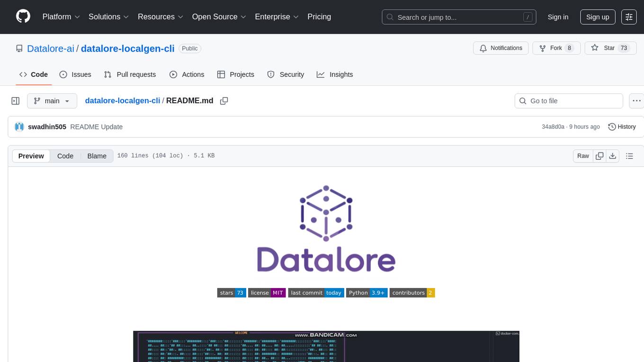644x362 pixels.
Task: Click the Sign up button
Action: (598, 17)
